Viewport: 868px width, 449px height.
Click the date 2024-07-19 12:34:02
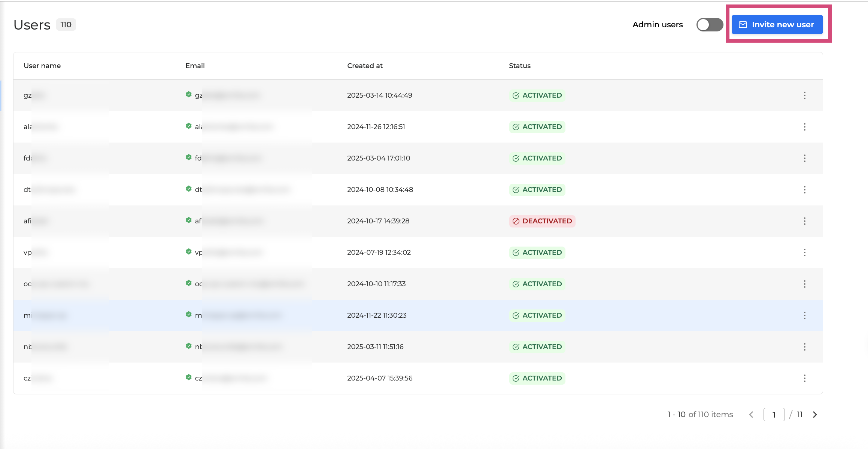[379, 253]
